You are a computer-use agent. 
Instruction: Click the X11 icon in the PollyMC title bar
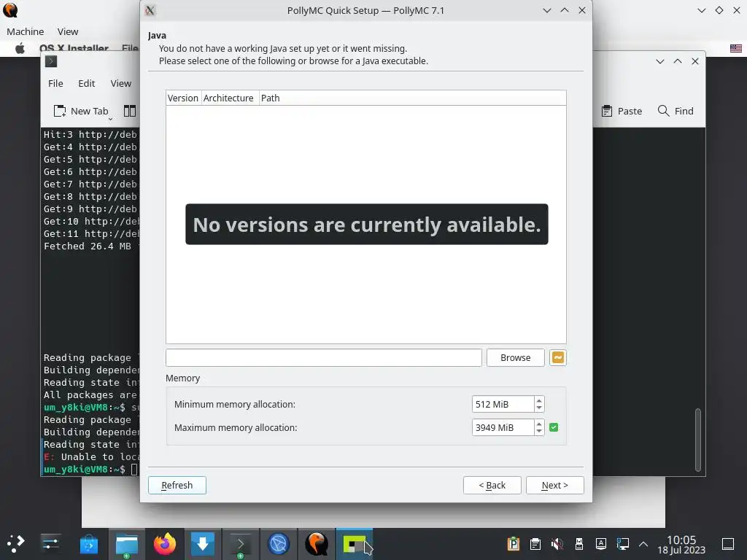tap(150, 10)
